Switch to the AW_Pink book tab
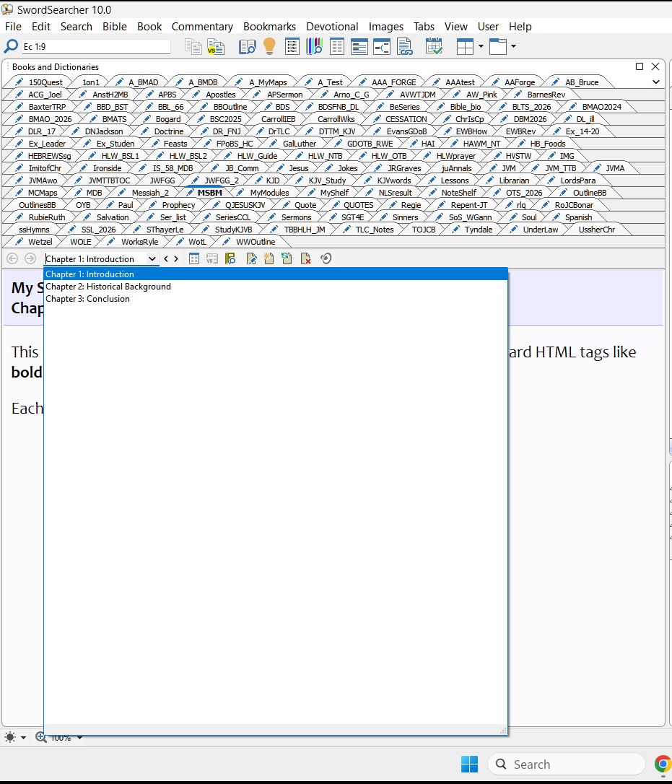 pos(476,95)
